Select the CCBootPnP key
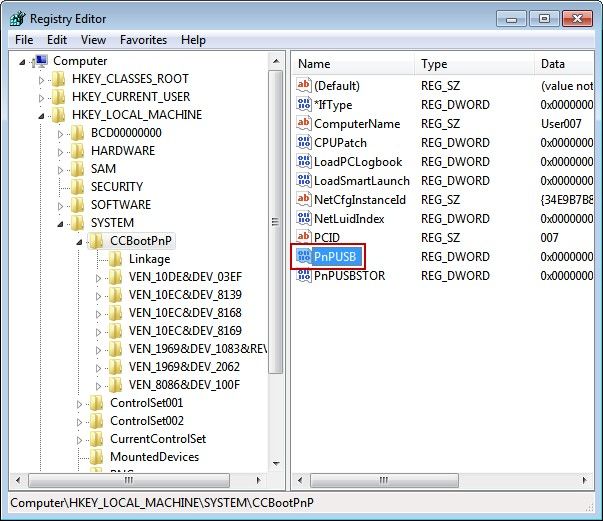Viewport: 603px width, 521px height. tap(141, 241)
